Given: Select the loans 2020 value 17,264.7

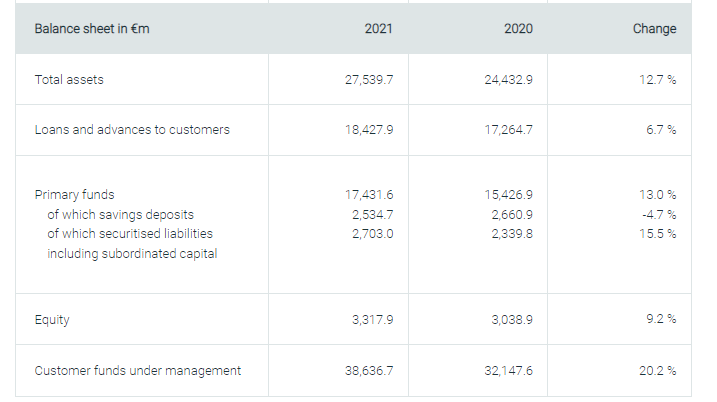Looking at the screenshot, I should [x=508, y=130].
